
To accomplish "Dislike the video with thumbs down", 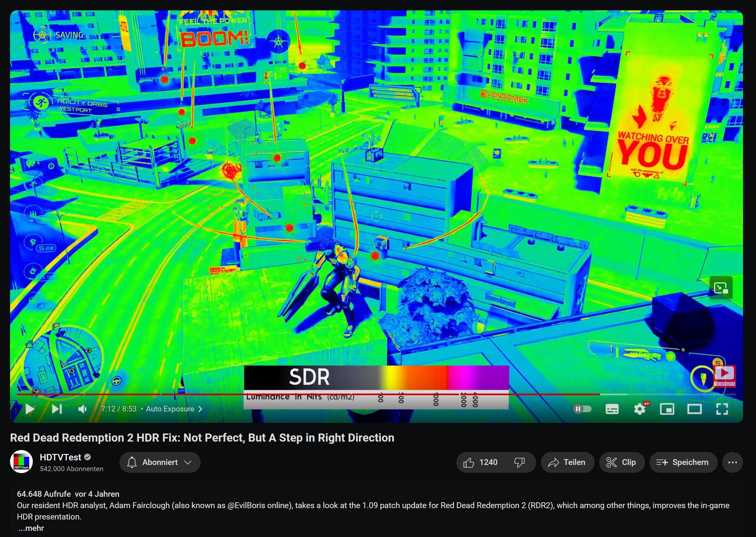I will click(x=520, y=462).
